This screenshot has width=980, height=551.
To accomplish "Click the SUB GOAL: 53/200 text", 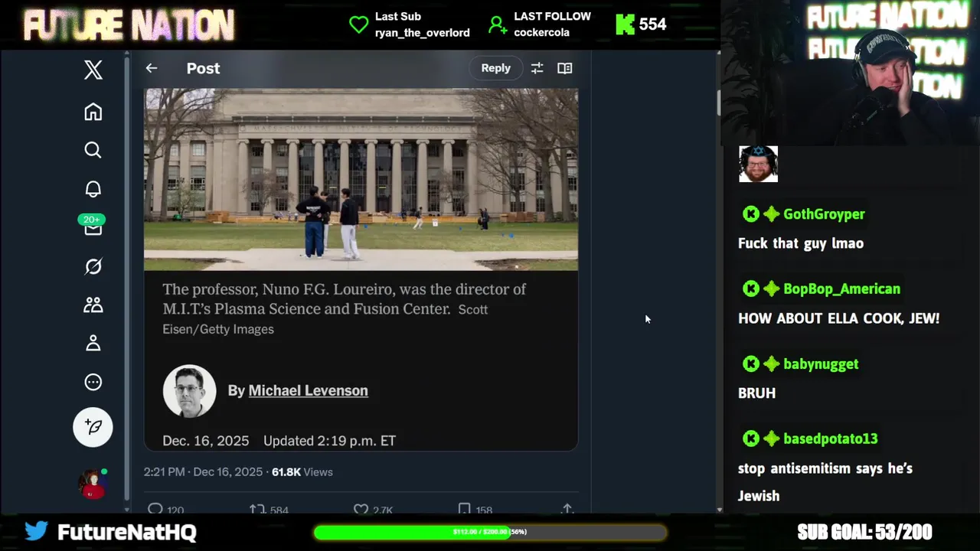I will [864, 532].
